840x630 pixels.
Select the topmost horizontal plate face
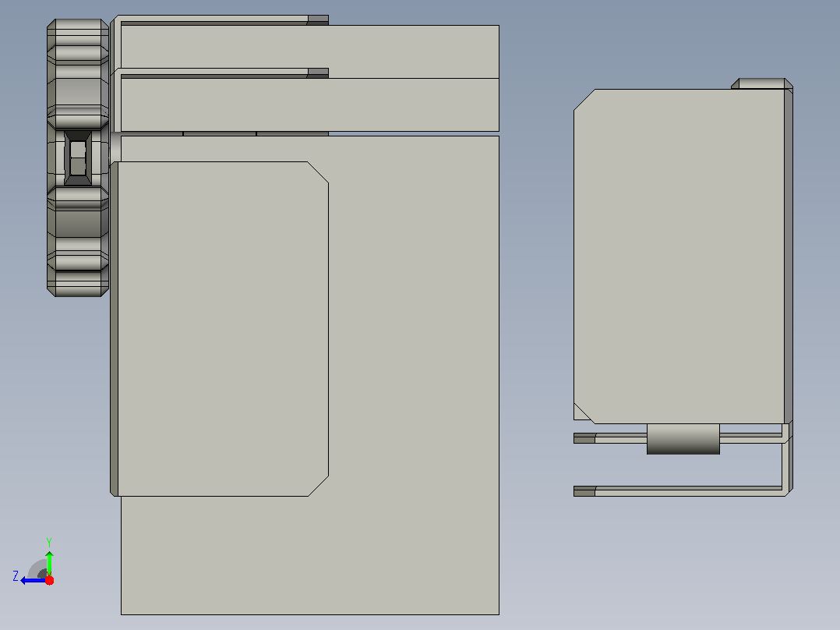coord(309,51)
